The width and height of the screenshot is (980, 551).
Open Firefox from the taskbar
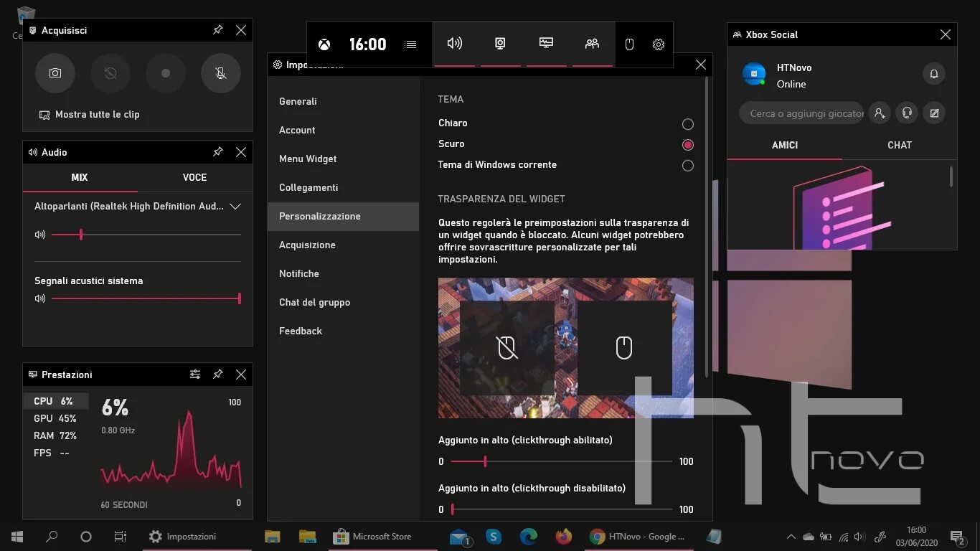pos(563,537)
